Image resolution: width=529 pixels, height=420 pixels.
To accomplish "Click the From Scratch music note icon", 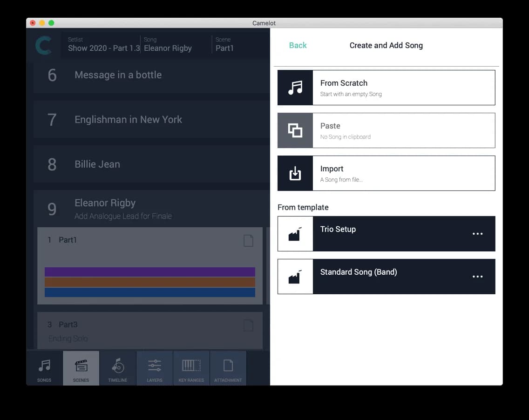I will (295, 87).
